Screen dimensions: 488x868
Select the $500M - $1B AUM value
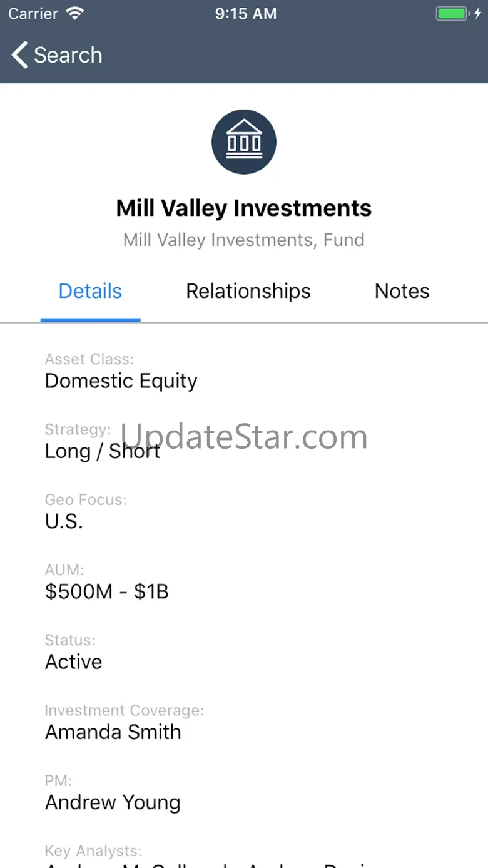(107, 591)
